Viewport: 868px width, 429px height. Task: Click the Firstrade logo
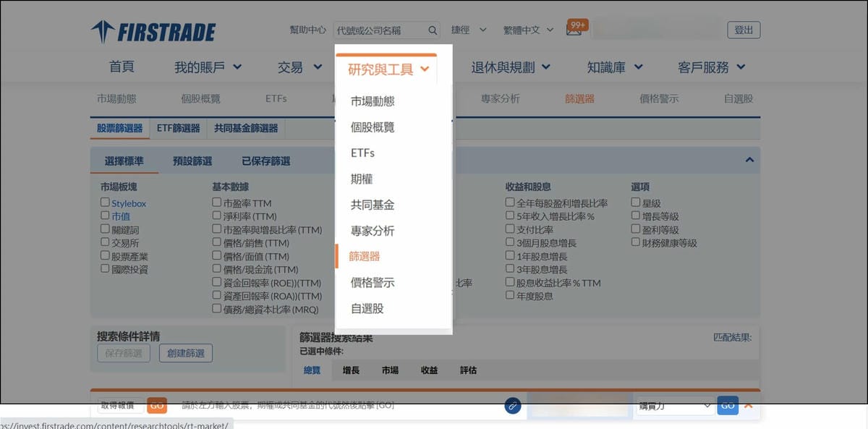[153, 33]
